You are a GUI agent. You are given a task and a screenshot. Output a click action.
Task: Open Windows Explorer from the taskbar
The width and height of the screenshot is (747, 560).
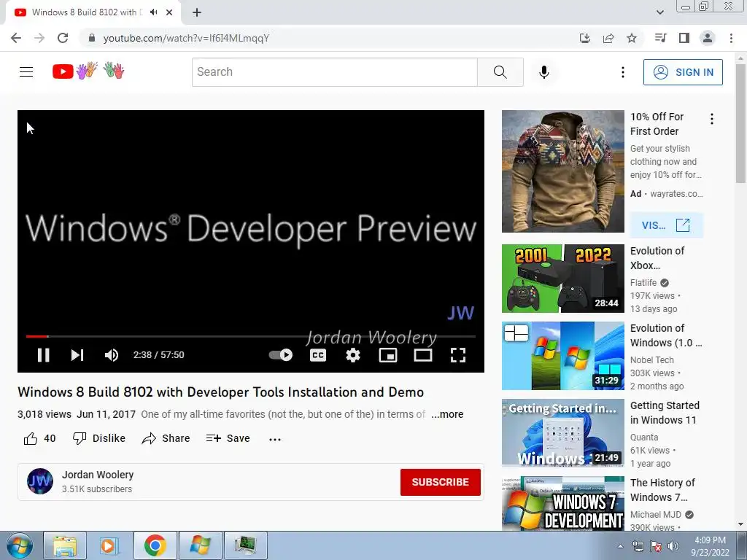65,545
